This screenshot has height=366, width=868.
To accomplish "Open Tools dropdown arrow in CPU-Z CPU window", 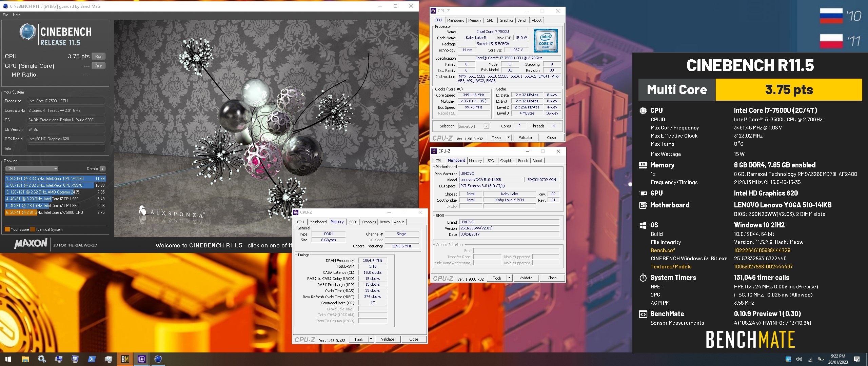I will coord(509,138).
